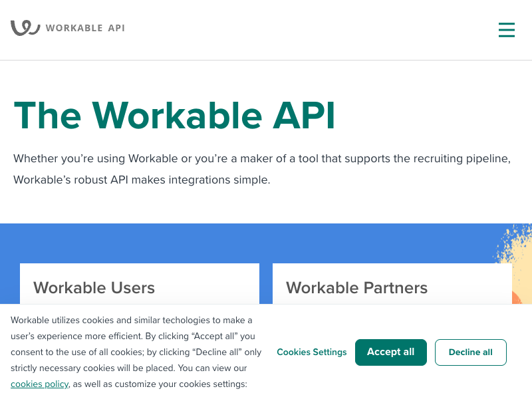
Task: Click the Workable logo icon
Action: 25,28
